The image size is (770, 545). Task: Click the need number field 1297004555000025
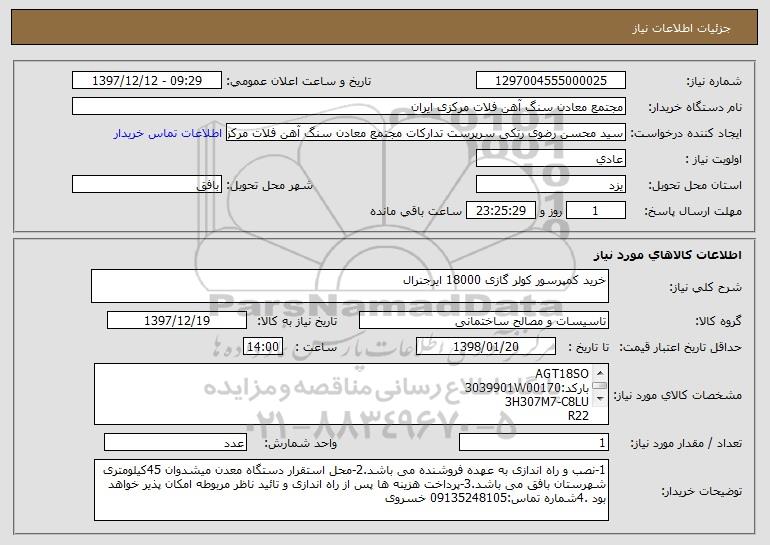coord(550,81)
